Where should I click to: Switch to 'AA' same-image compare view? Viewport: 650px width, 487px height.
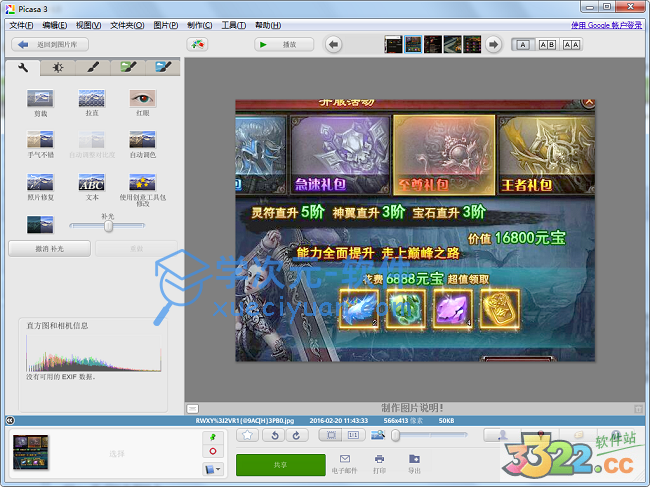point(571,45)
